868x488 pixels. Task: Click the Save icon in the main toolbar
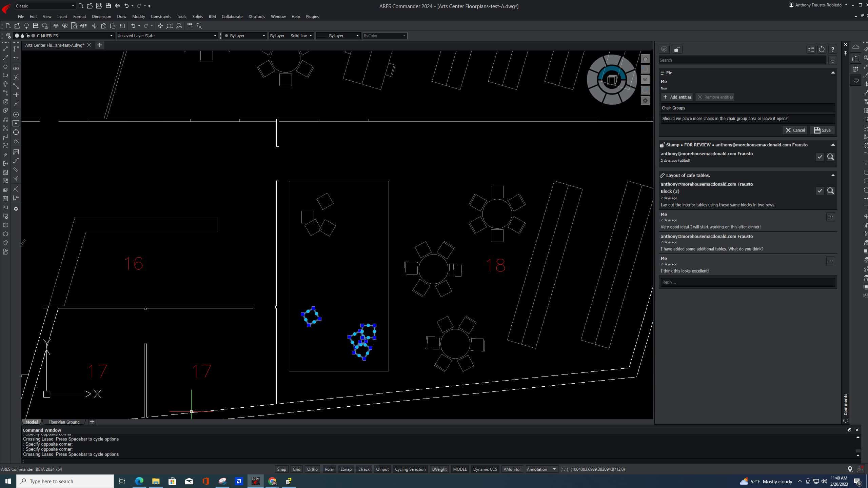pyautogui.click(x=36, y=26)
